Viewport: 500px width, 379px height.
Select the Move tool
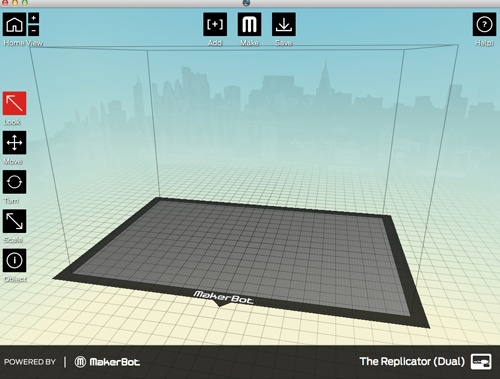click(14, 143)
